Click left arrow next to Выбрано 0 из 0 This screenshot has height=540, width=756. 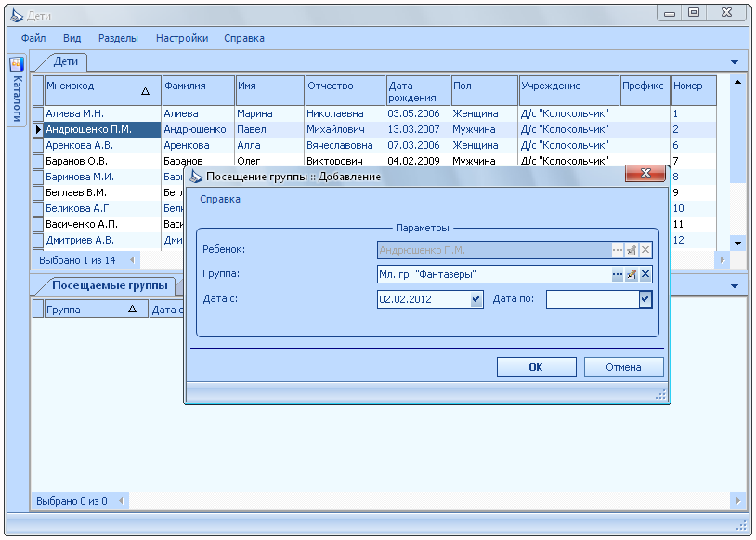click(x=121, y=501)
